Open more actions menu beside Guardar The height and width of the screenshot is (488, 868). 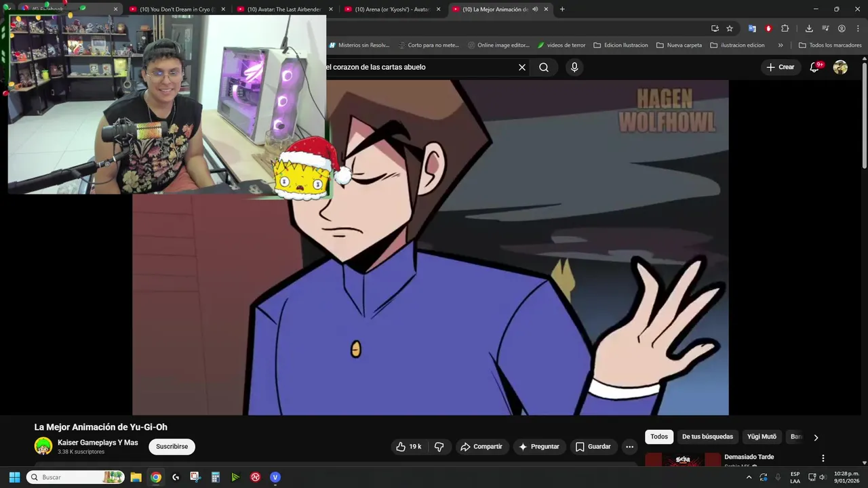(629, 447)
